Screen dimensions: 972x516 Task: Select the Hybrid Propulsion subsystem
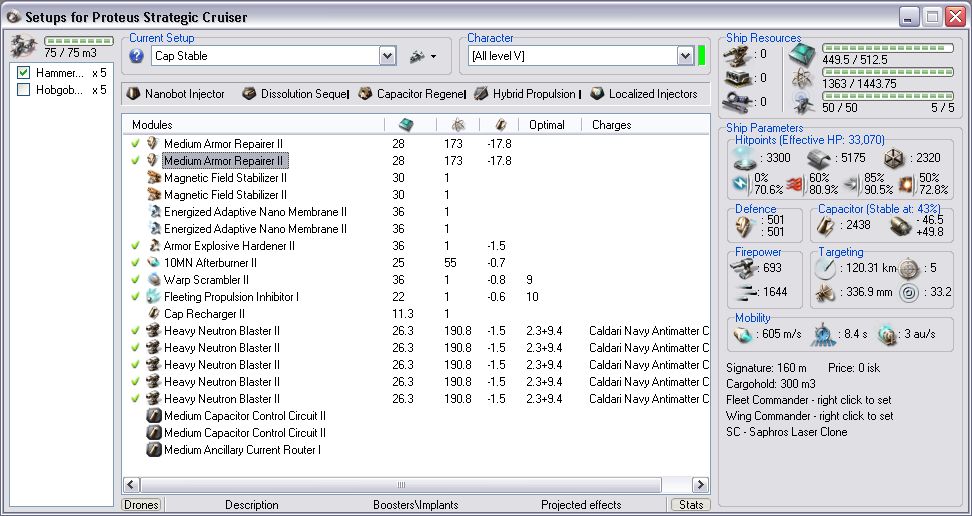coord(527,94)
